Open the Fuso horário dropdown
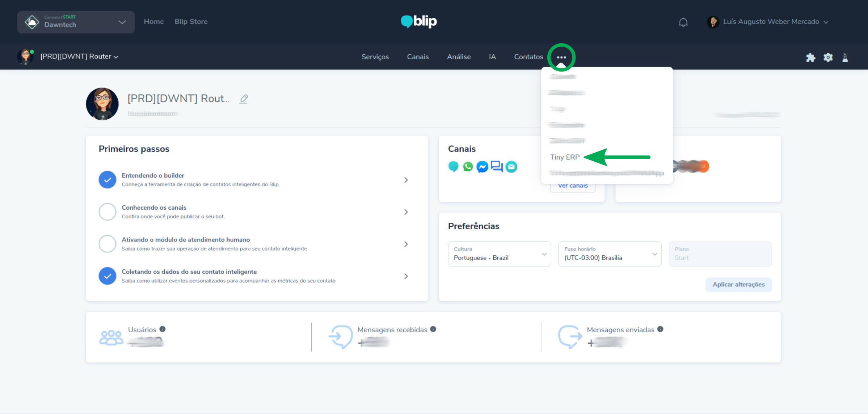Screen dimensions: 868x414 click(x=610, y=254)
